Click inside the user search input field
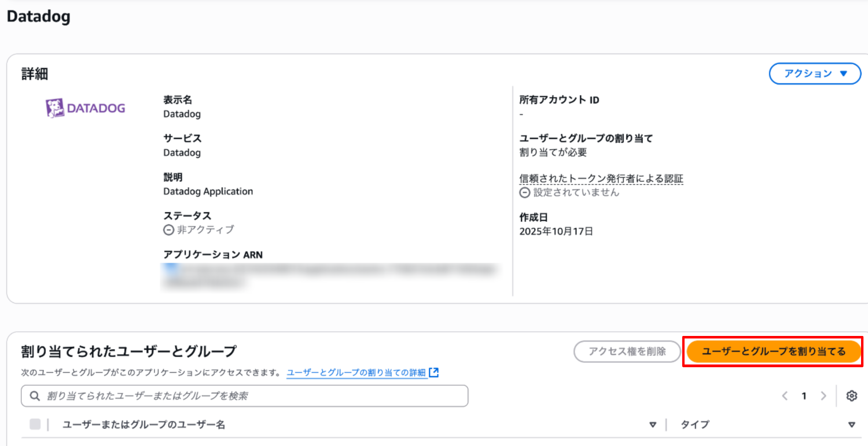Image resolution: width=868 pixels, height=446 pixels. [231, 396]
